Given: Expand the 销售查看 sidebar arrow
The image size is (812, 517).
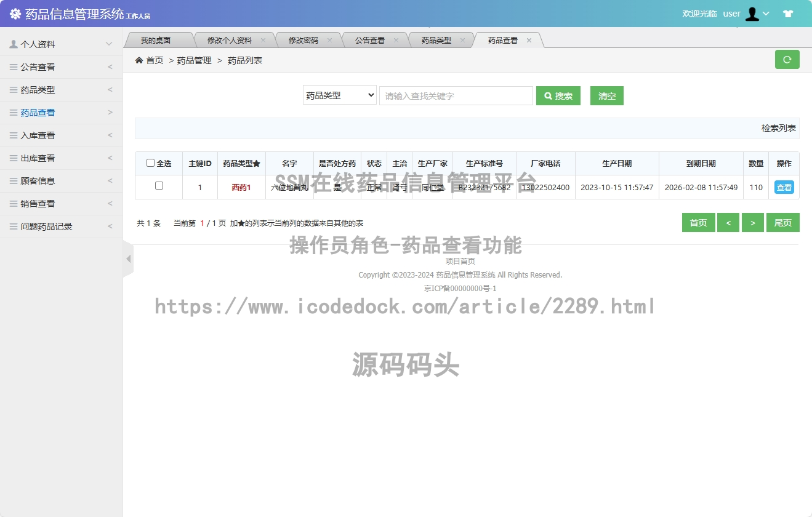Looking at the screenshot, I should tap(110, 204).
